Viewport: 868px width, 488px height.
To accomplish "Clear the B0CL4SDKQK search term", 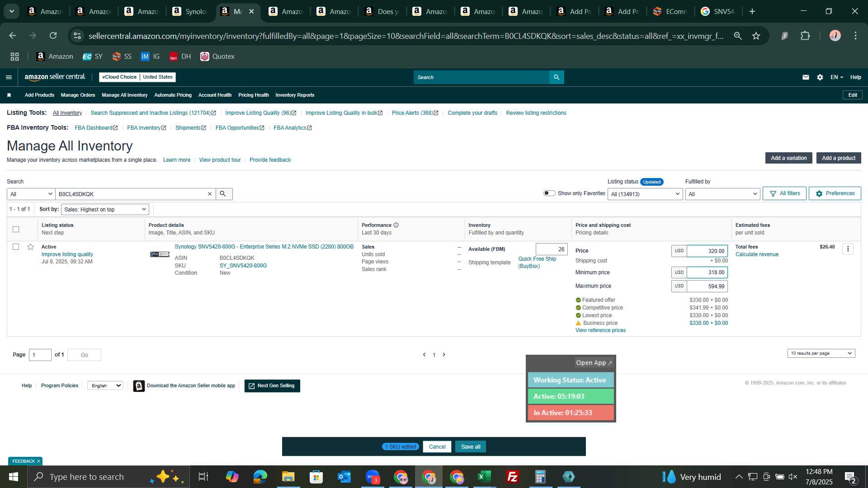I will tap(210, 194).
